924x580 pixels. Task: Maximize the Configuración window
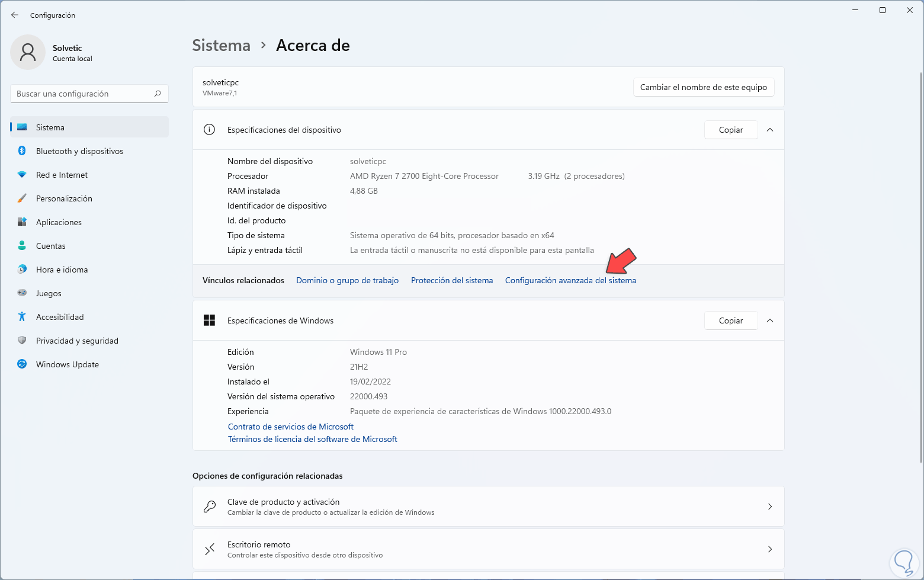click(883, 10)
